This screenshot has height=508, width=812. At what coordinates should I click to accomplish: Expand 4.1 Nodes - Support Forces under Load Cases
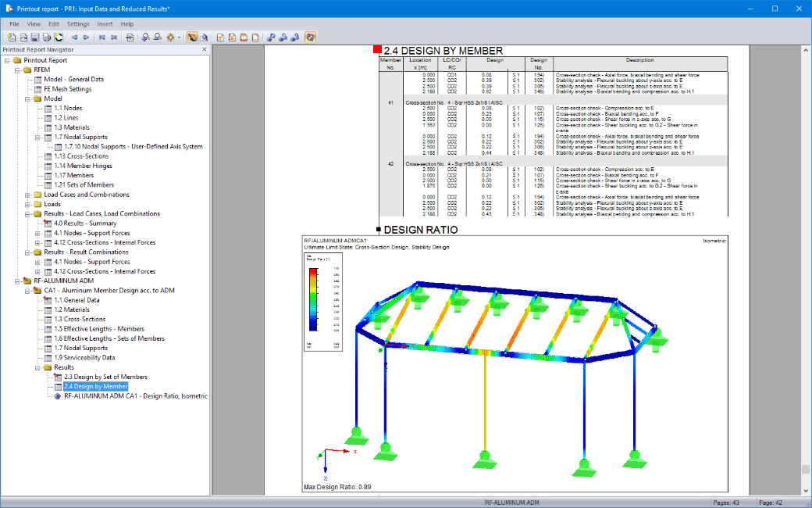pyautogui.click(x=37, y=233)
